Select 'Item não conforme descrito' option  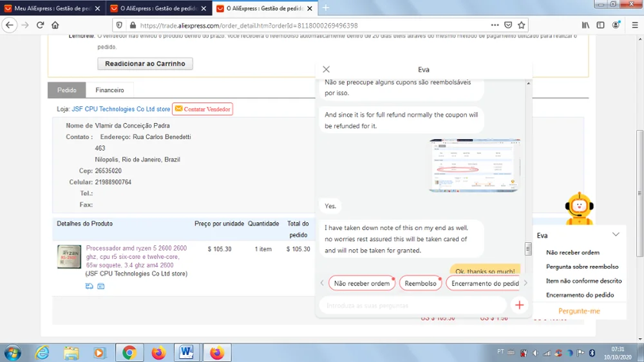tap(583, 281)
